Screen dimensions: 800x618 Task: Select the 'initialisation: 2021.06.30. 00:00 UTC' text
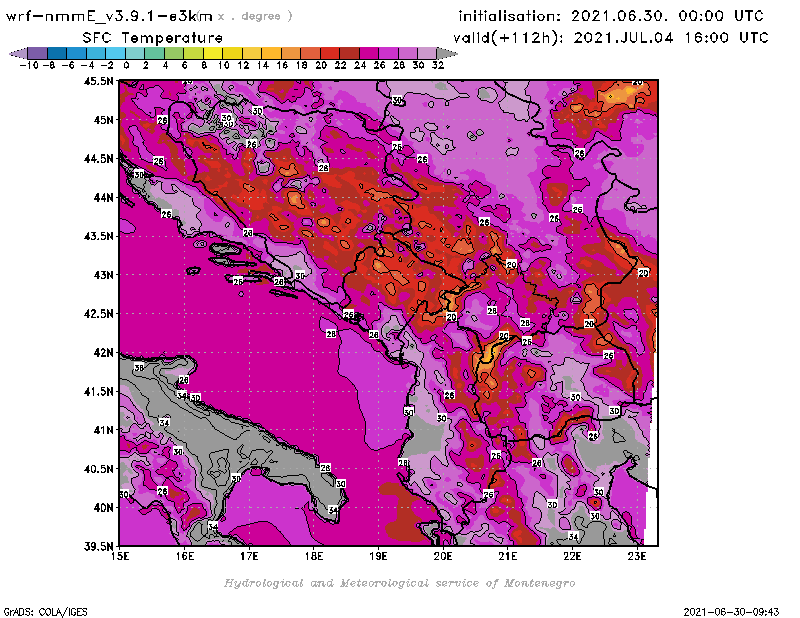click(611, 16)
